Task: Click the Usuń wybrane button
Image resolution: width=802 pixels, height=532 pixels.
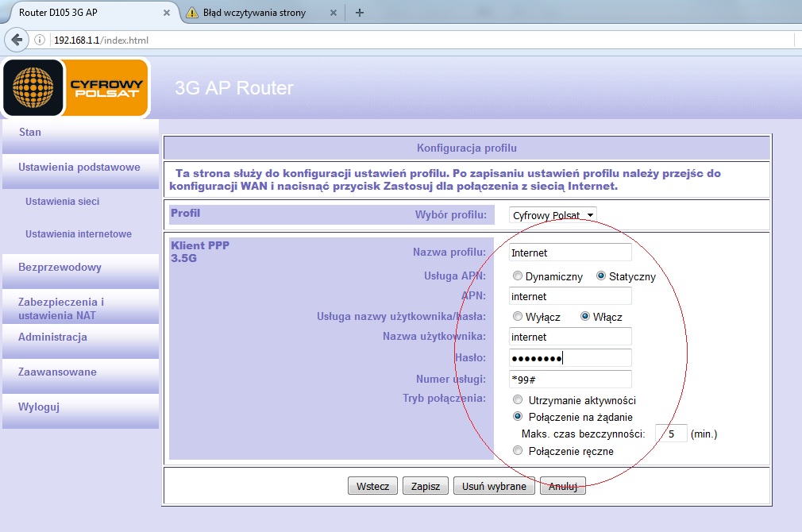Action: click(x=494, y=486)
